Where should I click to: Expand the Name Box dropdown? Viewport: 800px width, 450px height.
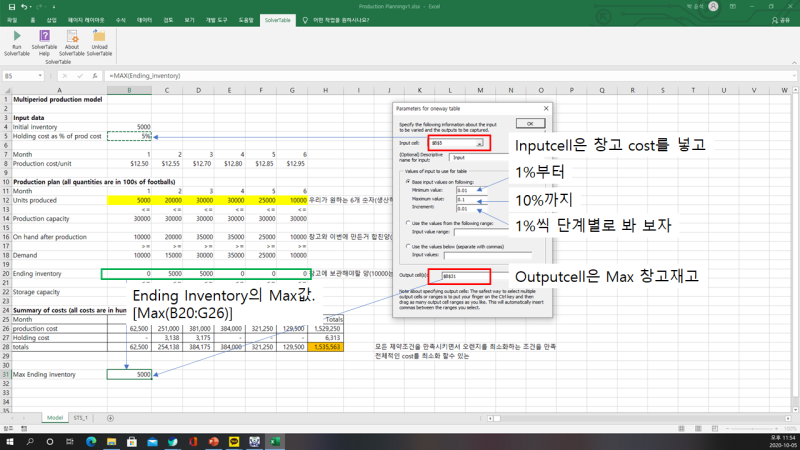(x=40, y=76)
